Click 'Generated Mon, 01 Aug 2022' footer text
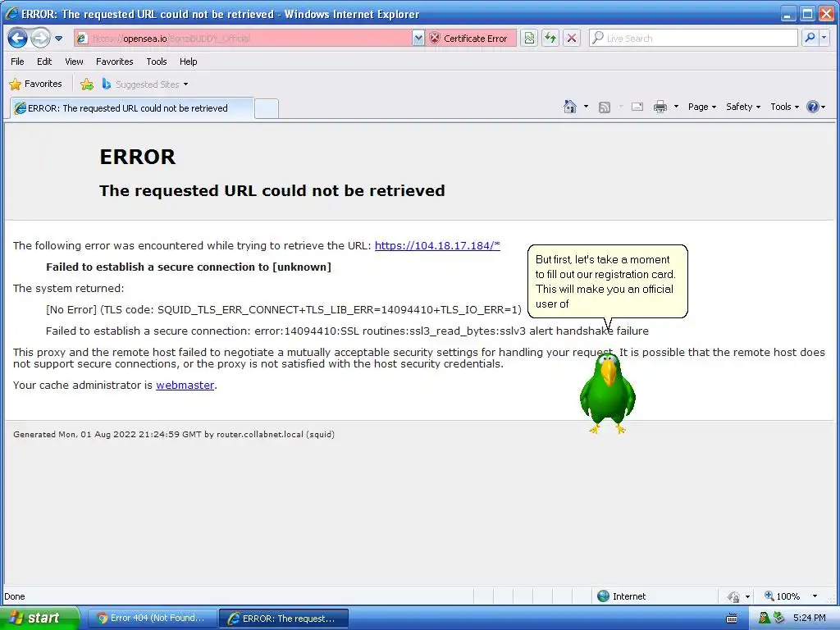 [174, 435]
